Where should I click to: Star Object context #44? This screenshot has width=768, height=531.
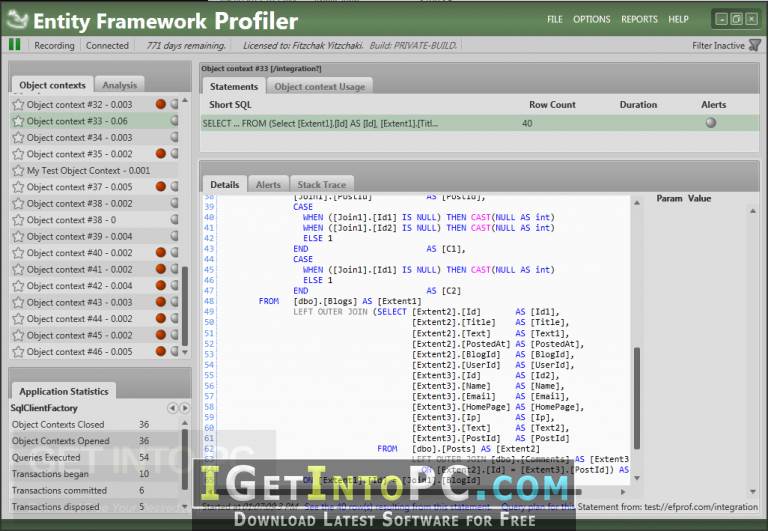coord(19,319)
